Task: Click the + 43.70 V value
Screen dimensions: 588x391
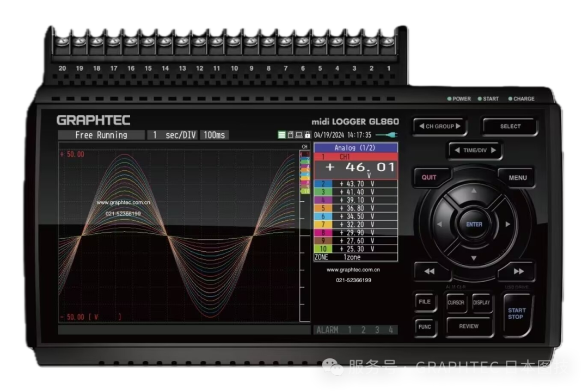Action: click(357, 184)
